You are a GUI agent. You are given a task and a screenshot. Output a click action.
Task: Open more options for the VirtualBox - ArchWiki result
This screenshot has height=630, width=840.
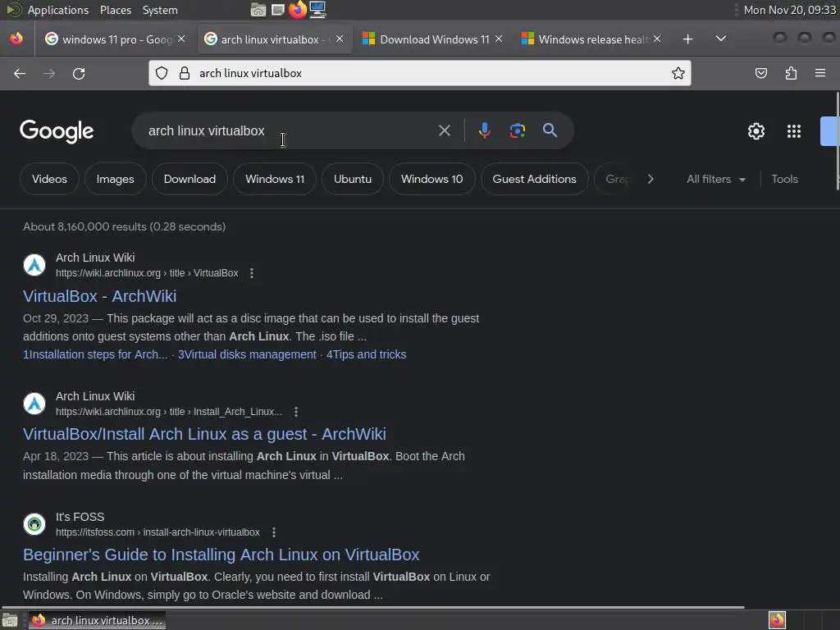pos(252,273)
